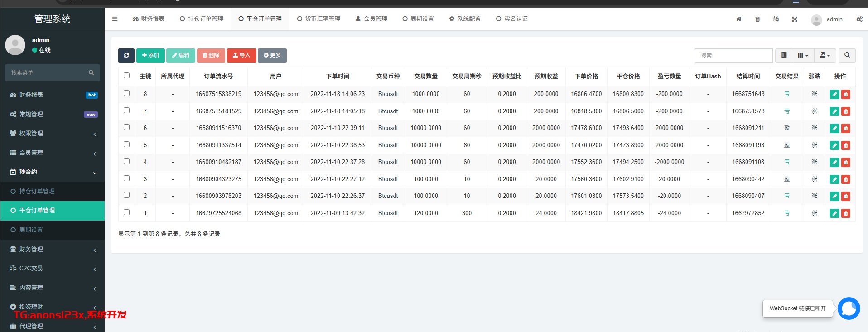Toggle the sidebar hamburger menu icon
868x332 pixels.
click(x=115, y=19)
